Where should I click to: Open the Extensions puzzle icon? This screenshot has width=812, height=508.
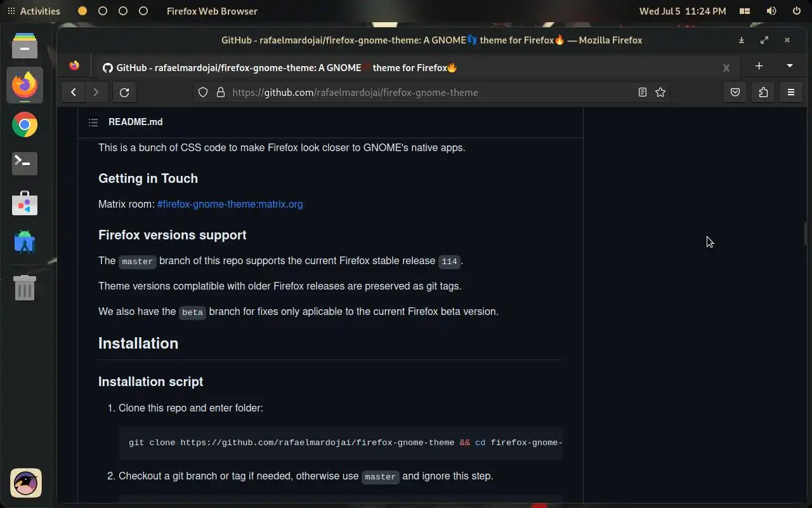tap(763, 92)
